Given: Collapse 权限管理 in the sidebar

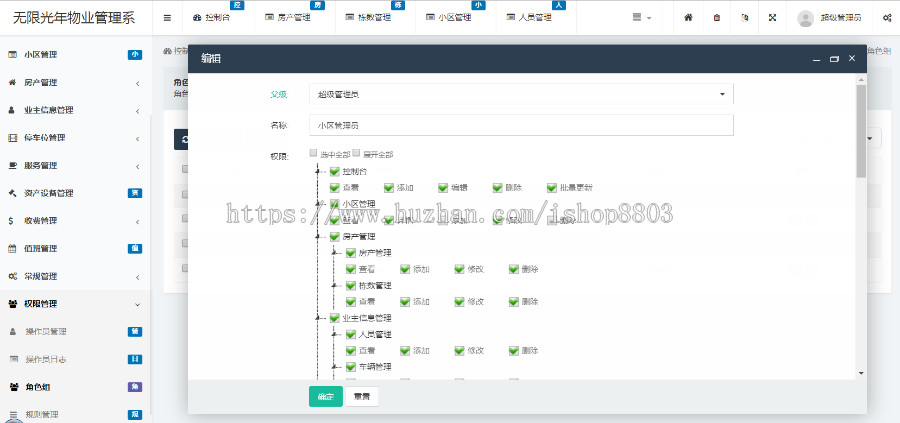Looking at the screenshot, I should (x=137, y=304).
